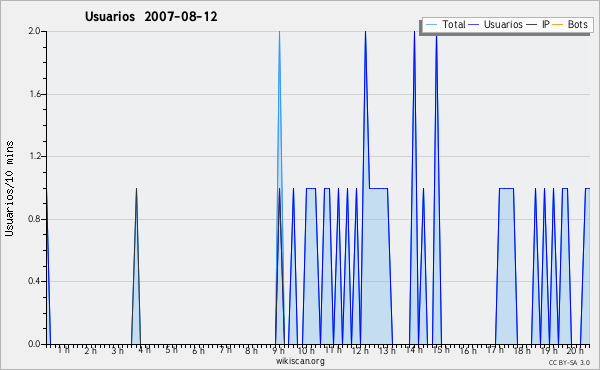Click the y-axis label 'Usuarios/10 mins'
Screen dimensions: 600x370
coord(9,189)
